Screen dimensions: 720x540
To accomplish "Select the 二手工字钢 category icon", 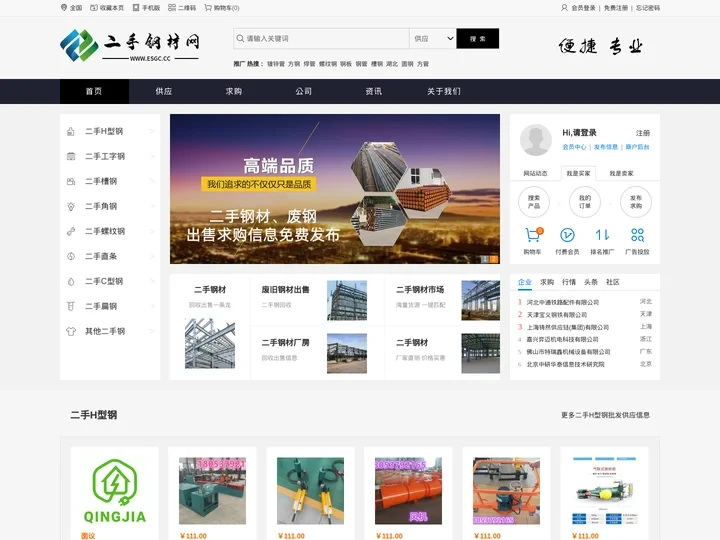I will pos(71,156).
